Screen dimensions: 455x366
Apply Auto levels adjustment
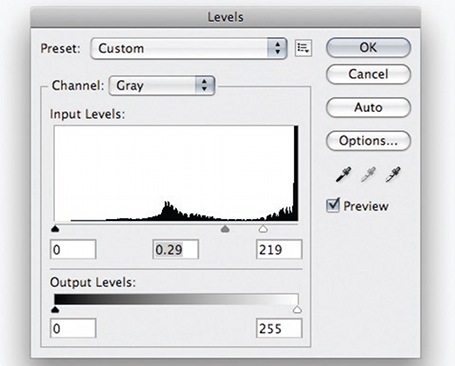pos(368,107)
